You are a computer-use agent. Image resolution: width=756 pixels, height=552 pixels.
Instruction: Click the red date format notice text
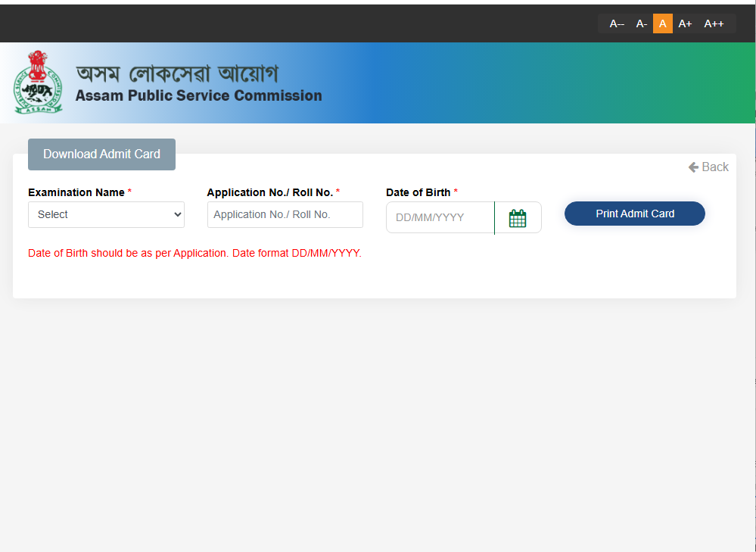point(194,253)
